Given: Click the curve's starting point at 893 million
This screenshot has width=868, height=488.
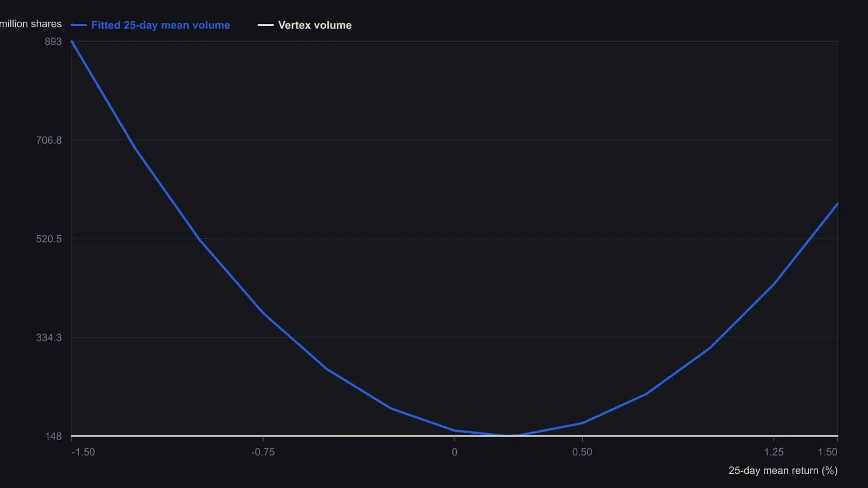Looking at the screenshot, I should pyautogui.click(x=72, y=41).
